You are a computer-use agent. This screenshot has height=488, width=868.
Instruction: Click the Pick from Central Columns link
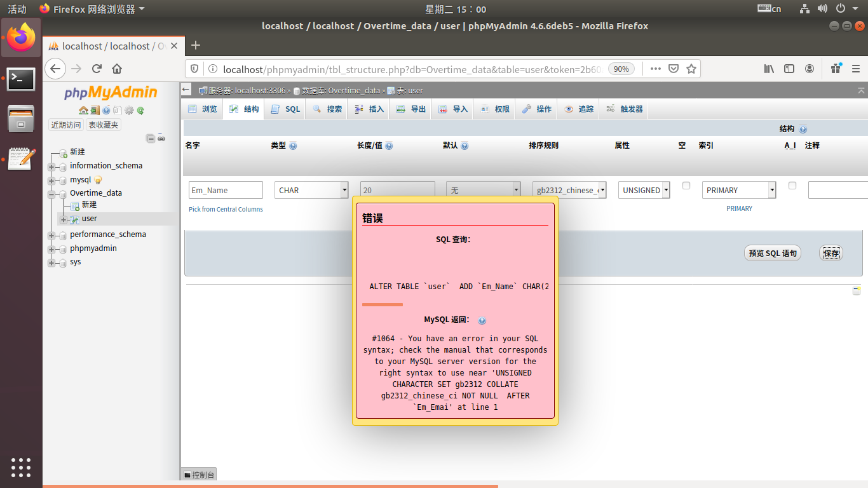coord(226,209)
